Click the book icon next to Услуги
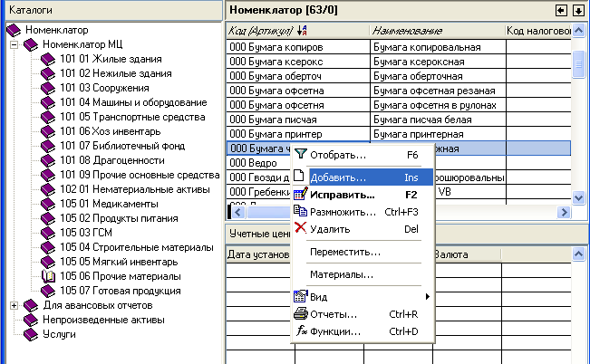The width and height of the screenshot is (590, 364). [31, 334]
